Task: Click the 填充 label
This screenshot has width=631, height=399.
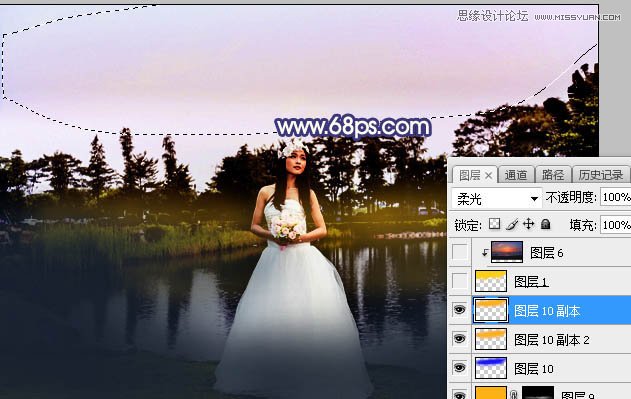Action: coord(583,225)
